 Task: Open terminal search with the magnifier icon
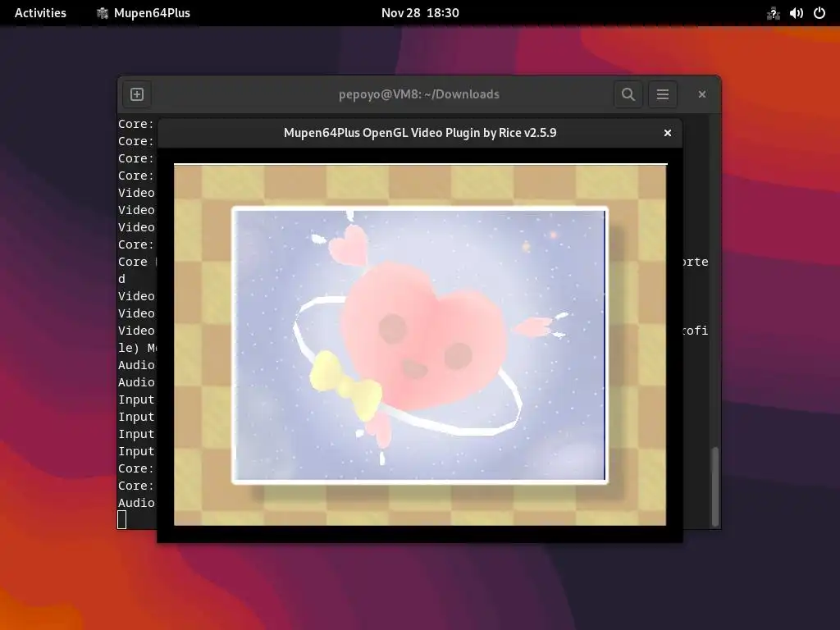[x=628, y=94]
